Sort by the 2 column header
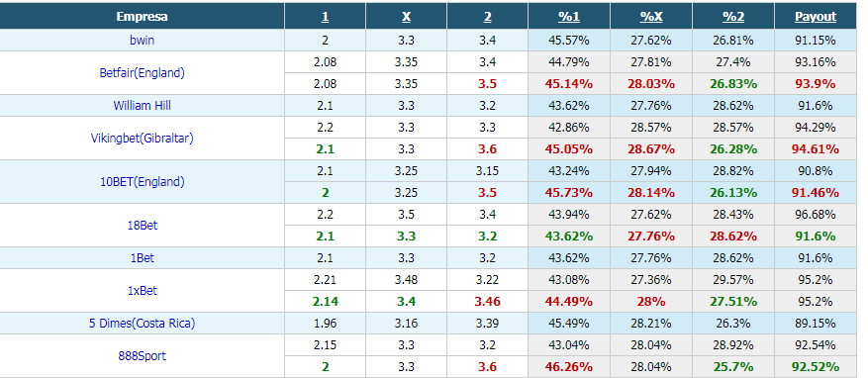The image size is (868, 378). [x=488, y=17]
